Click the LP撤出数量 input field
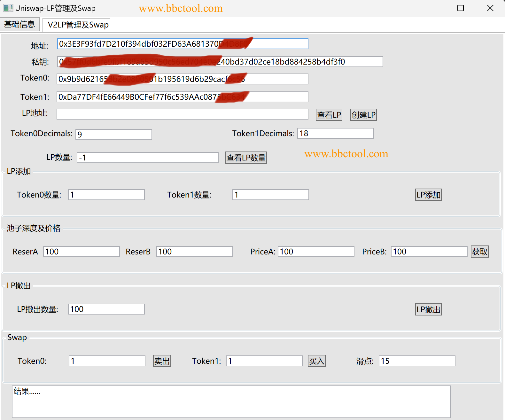This screenshot has width=505, height=420. tap(106, 309)
